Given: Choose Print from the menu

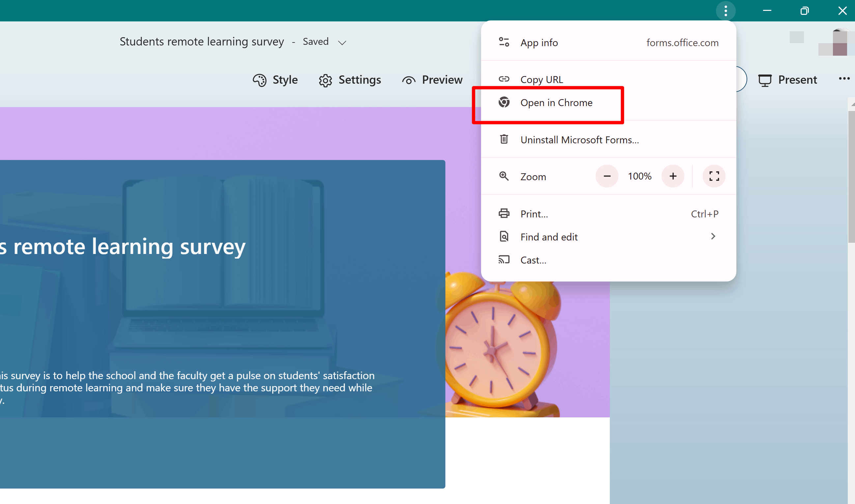Looking at the screenshot, I should (534, 213).
